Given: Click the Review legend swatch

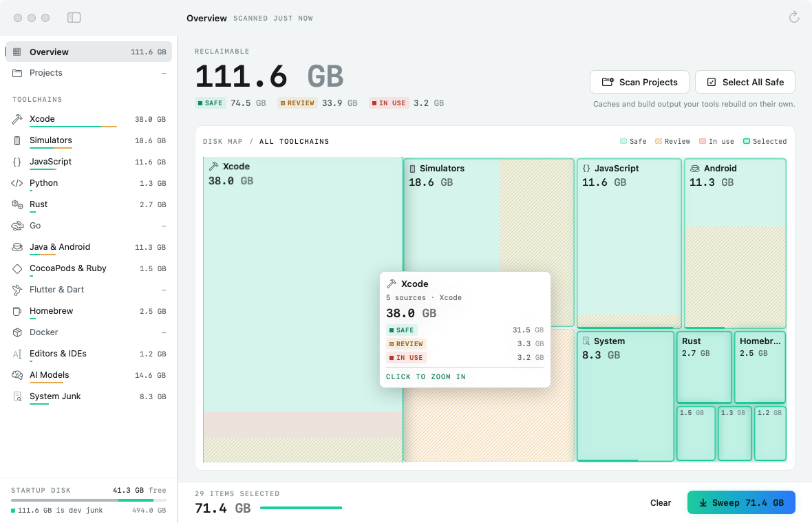Looking at the screenshot, I should [x=658, y=141].
